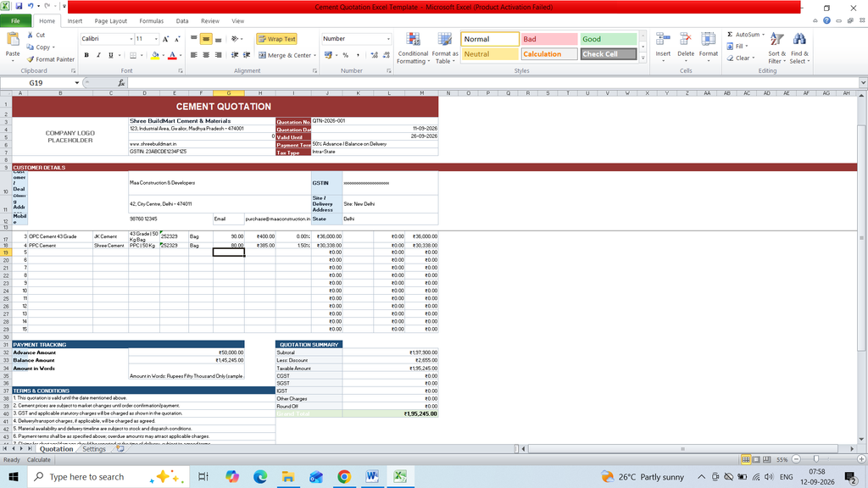Open the Formulas ribbon tab
This screenshot has width=868, height=488.
click(151, 21)
